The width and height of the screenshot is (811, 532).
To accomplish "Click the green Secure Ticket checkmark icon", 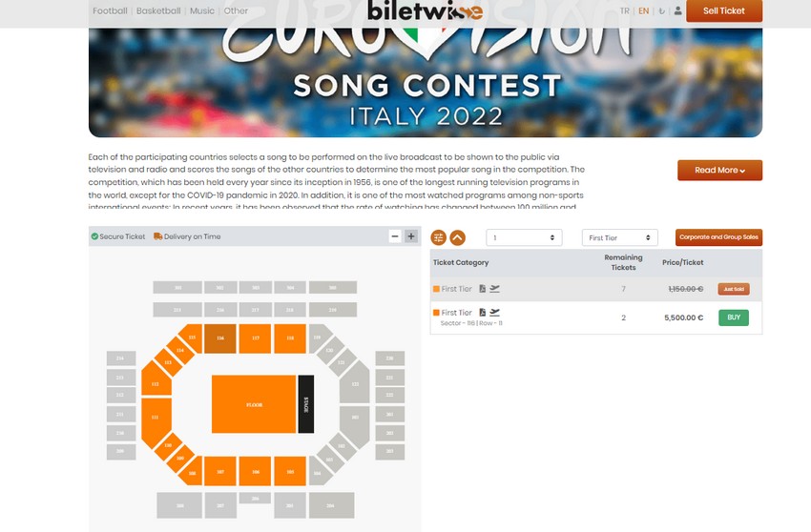I will pyautogui.click(x=94, y=236).
